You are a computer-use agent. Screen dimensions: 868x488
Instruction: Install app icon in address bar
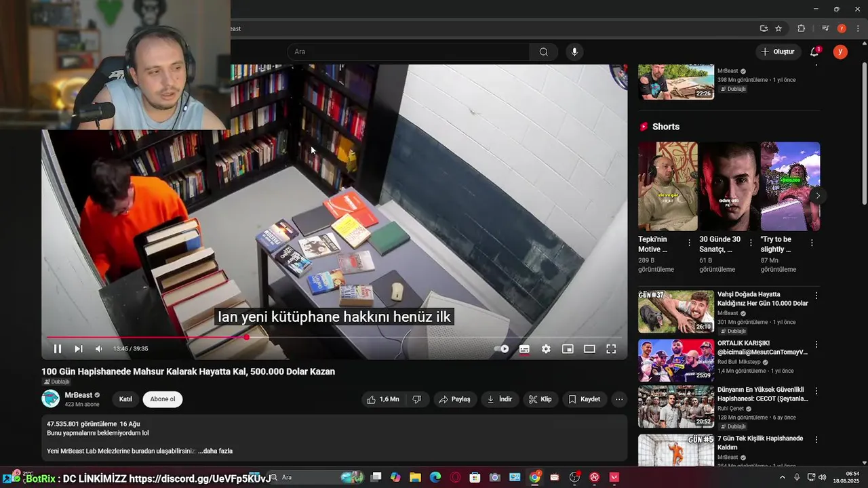[764, 28]
